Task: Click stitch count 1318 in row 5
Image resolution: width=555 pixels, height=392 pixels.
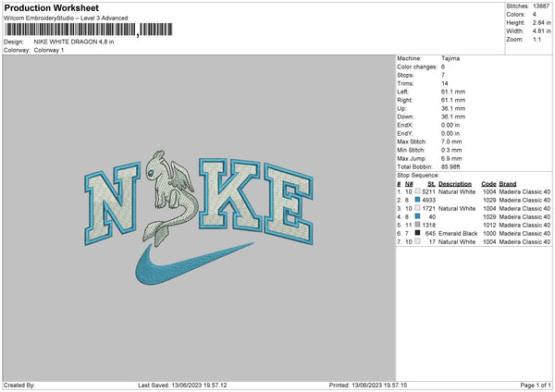Action: (428, 225)
